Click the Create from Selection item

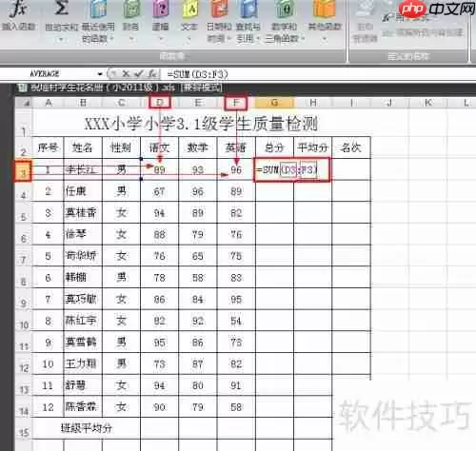(423, 32)
